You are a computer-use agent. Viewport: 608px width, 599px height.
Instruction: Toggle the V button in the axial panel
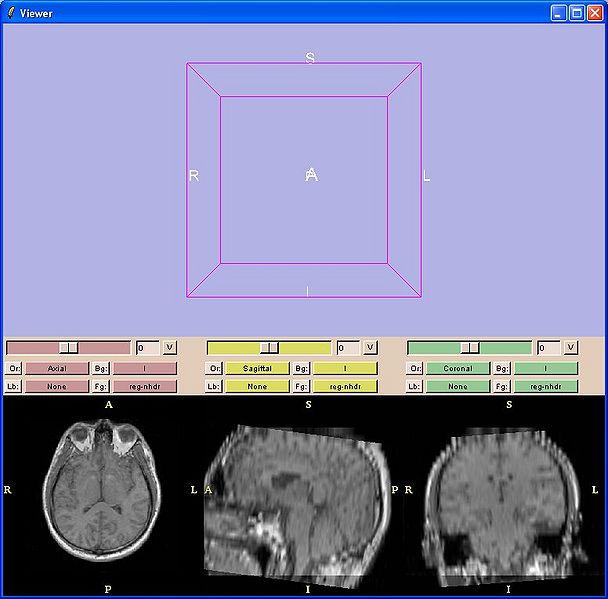(169, 348)
